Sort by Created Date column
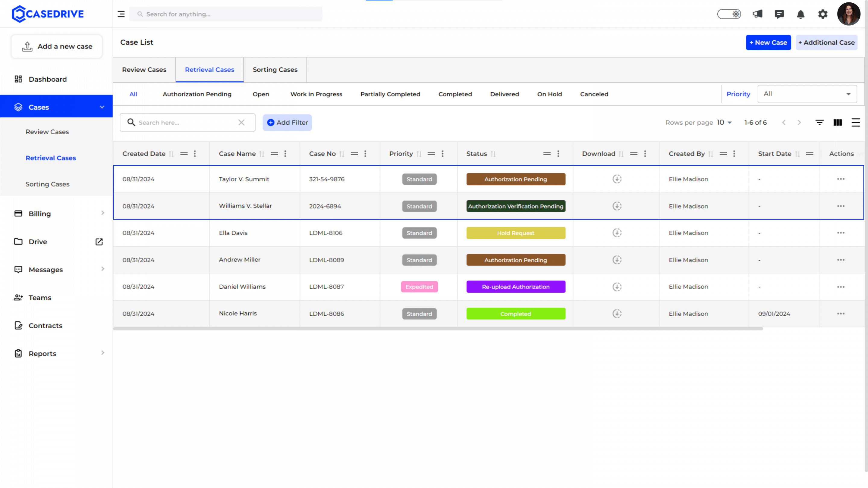The height and width of the screenshot is (488, 868). pos(171,154)
